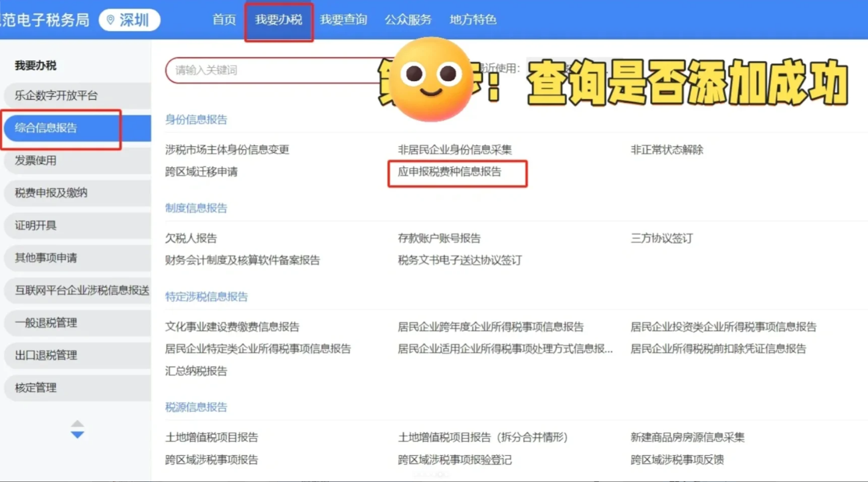This screenshot has width=868, height=482.
Task: Open the 存款账户账号报告 link
Action: (x=439, y=238)
